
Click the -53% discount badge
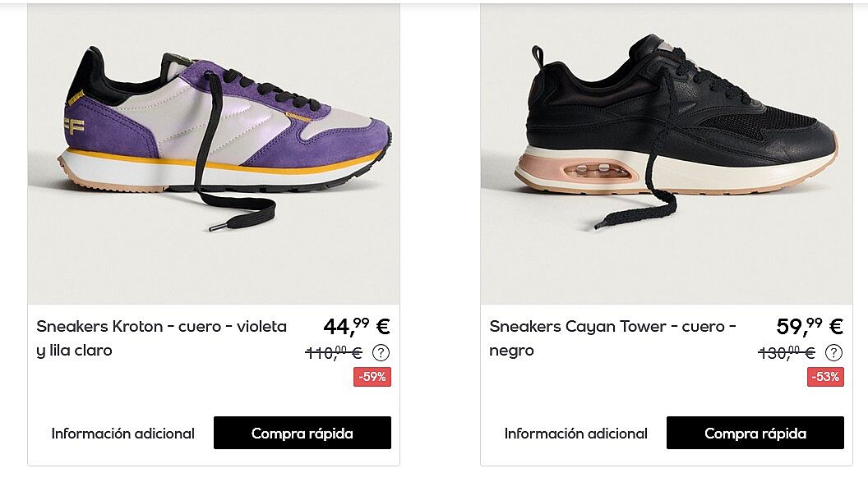[825, 377]
